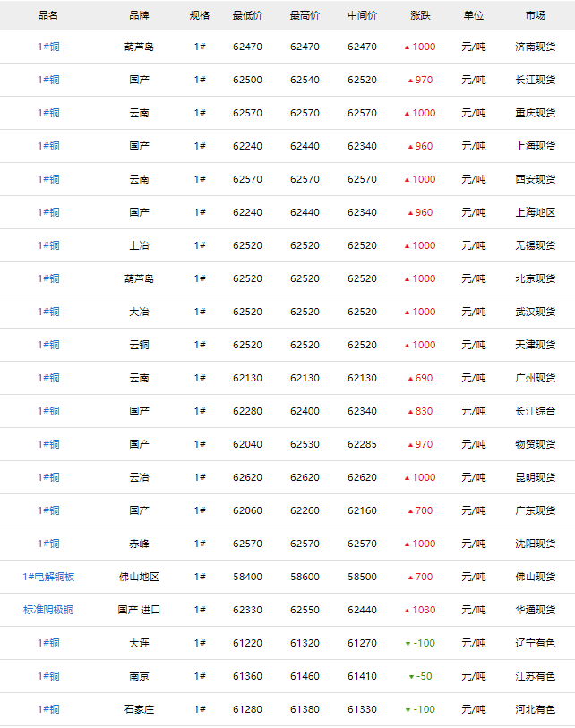
Task: Click the red up arrow in 佛山现货 row
Action: click(410, 578)
